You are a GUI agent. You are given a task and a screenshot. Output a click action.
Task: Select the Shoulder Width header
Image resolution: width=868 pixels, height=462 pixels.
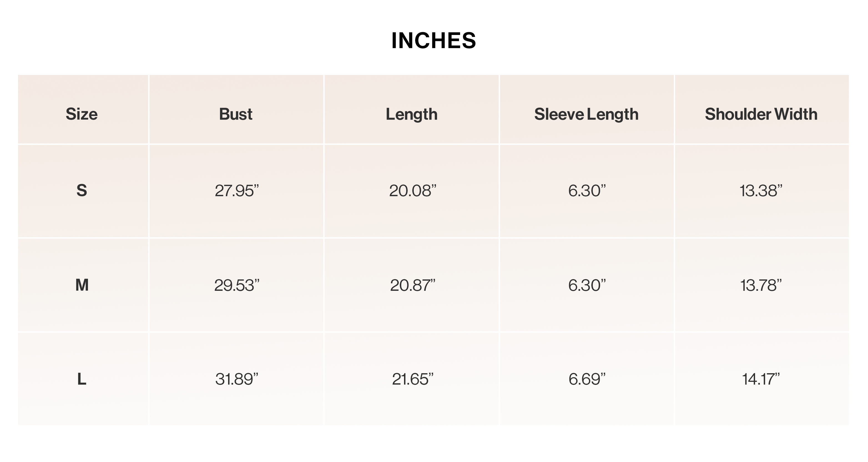click(761, 114)
